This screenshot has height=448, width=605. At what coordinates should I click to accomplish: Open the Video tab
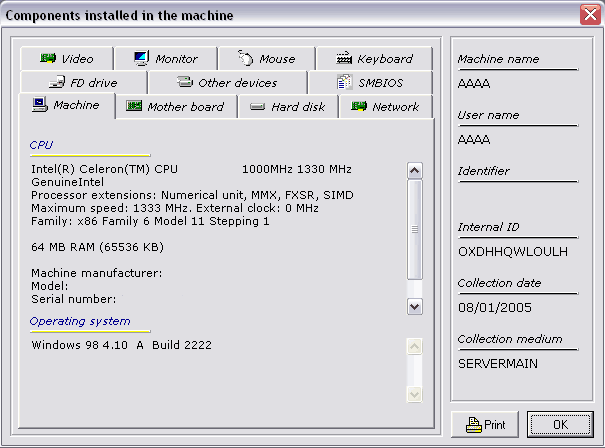point(67,59)
